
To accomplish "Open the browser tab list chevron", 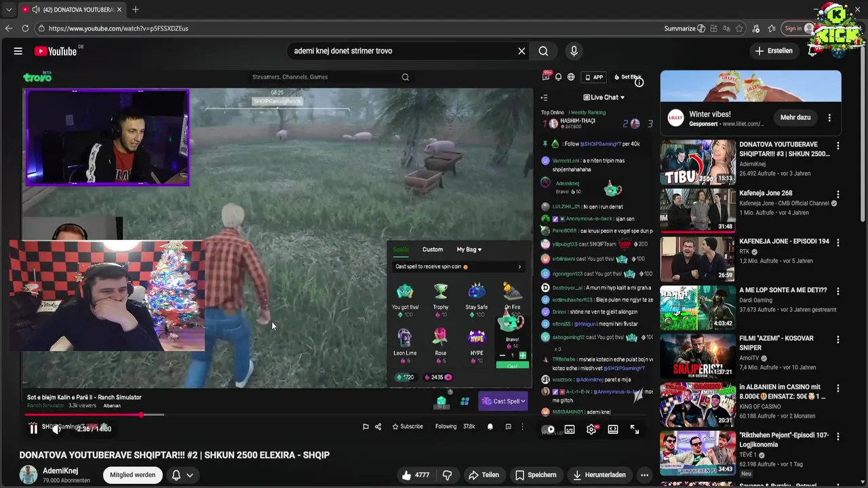I will pos(8,9).
